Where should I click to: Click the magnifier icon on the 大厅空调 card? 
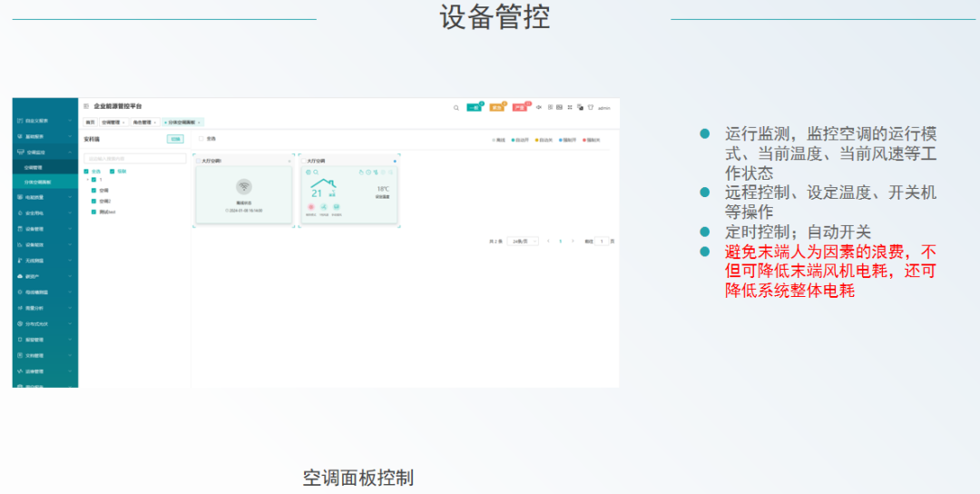tap(317, 172)
